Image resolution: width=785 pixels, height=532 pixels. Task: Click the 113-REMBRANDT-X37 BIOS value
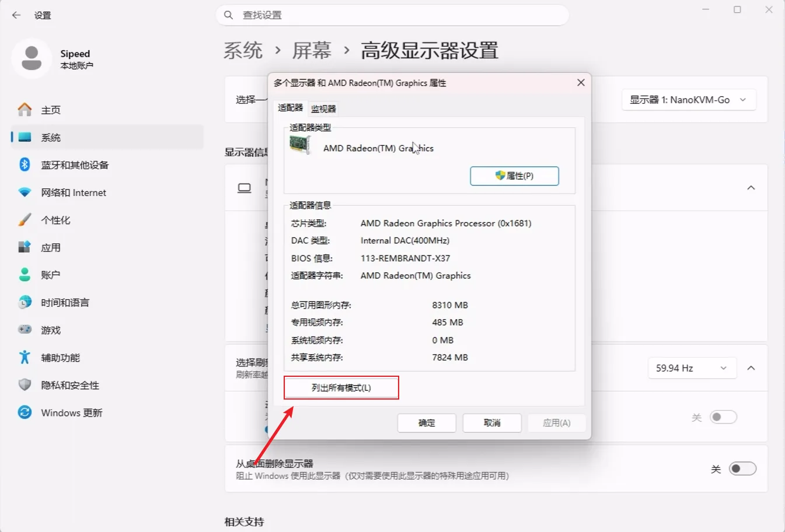(405, 258)
